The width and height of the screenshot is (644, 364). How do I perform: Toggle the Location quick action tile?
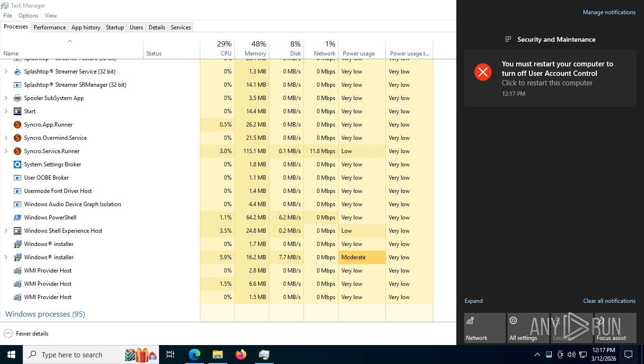[572, 328]
